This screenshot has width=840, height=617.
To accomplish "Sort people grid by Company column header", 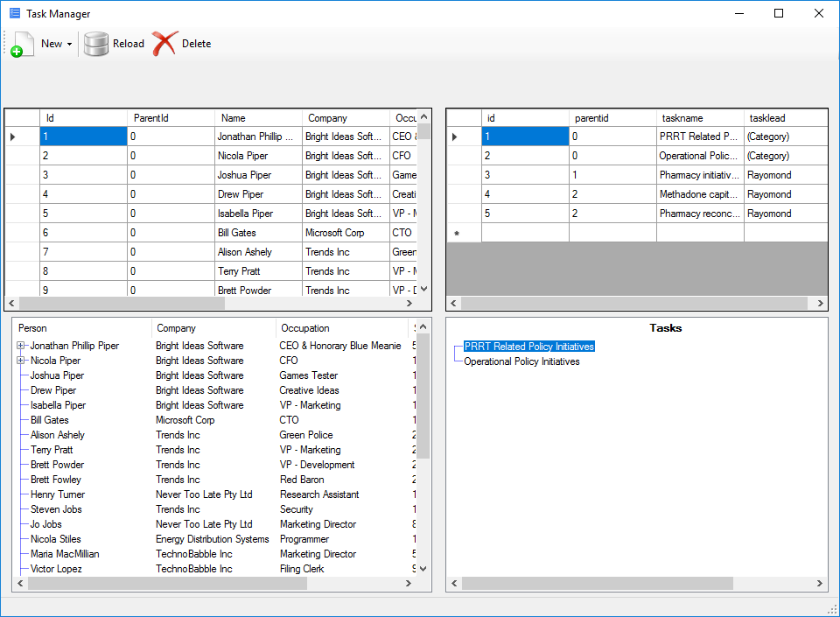I will click(x=346, y=118).
